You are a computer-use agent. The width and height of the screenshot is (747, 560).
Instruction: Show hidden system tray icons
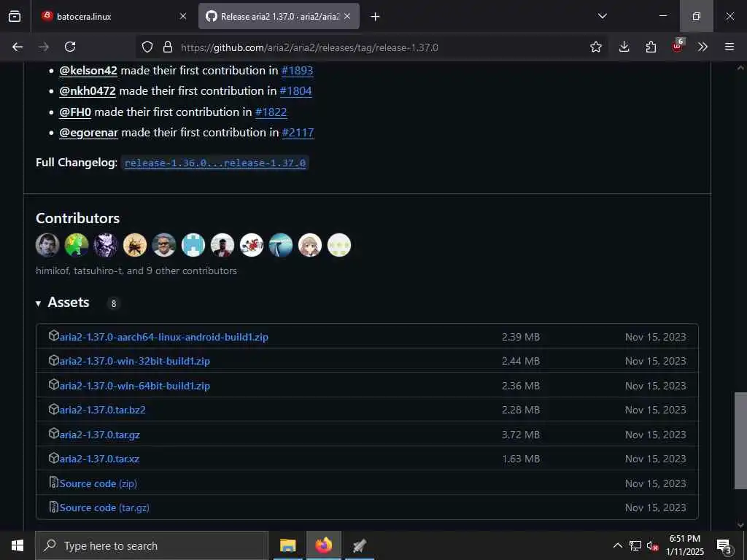pos(617,545)
